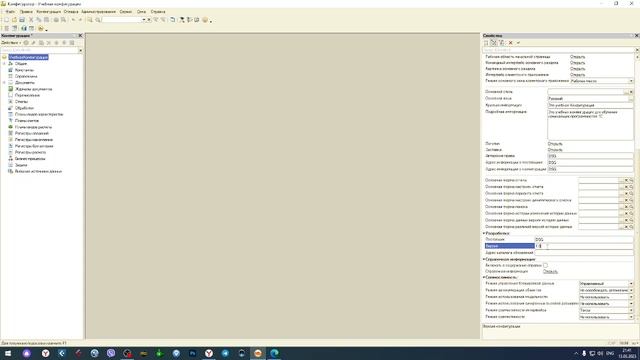This screenshot has width=640, height=360.
Task: Open 'Режим совместимости интерфейса' dropdown showing Такси
Action: 631,310
